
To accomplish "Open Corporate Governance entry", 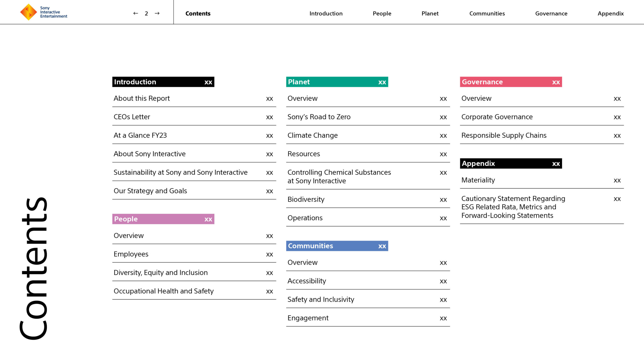I will pos(542,117).
